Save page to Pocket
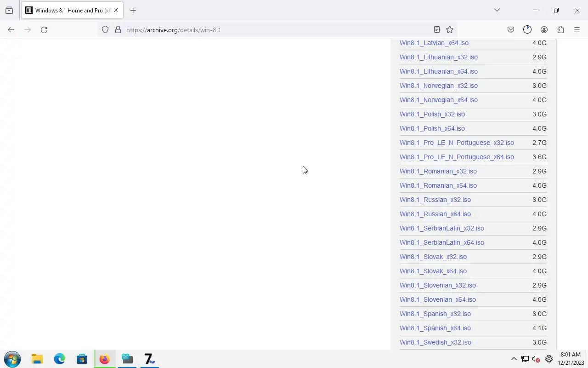The height and width of the screenshot is (368, 588). pos(511,30)
